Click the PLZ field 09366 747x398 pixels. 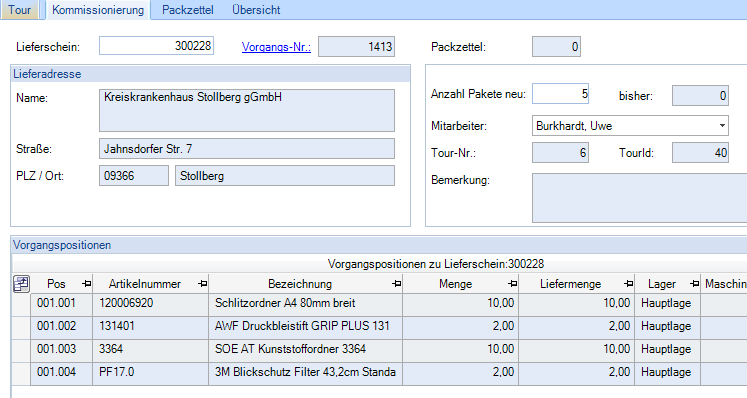134,175
